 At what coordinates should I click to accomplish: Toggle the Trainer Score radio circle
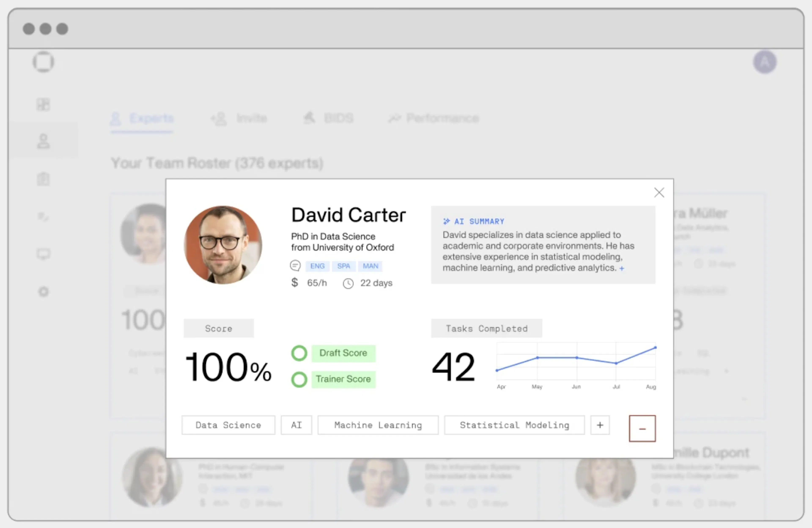click(x=299, y=379)
